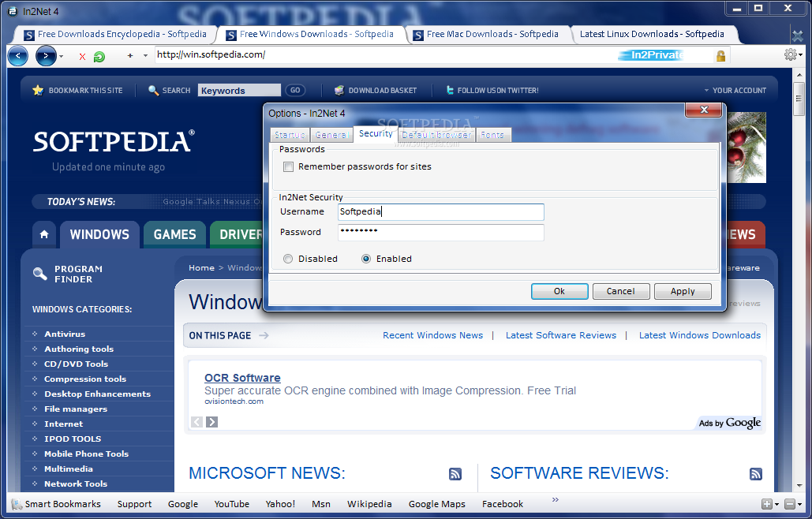Click the zoom-in plus icon in the status bar
Viewport: 812px width, 519px height.
tap(766, 504)
